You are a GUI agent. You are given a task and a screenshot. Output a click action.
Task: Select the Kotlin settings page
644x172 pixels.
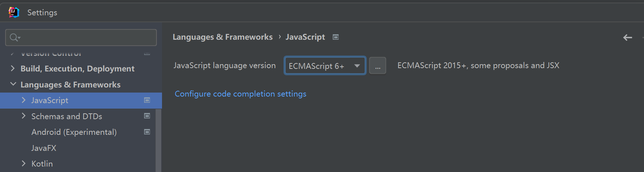42,164
